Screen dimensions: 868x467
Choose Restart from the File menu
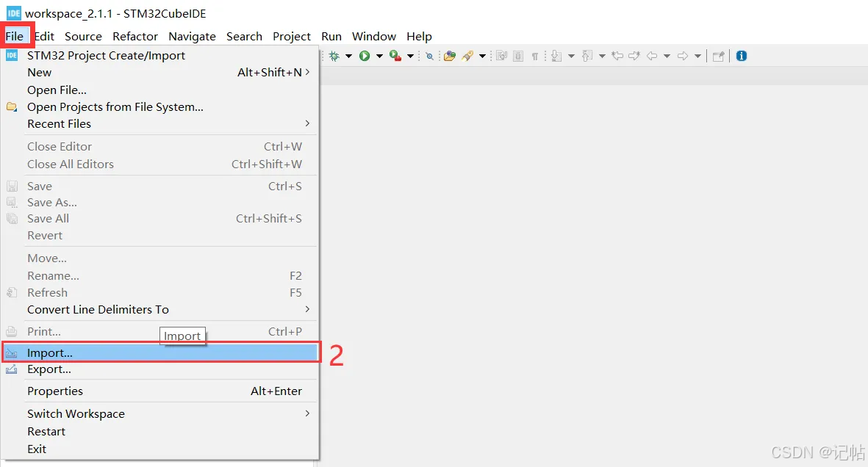[160, 432]
